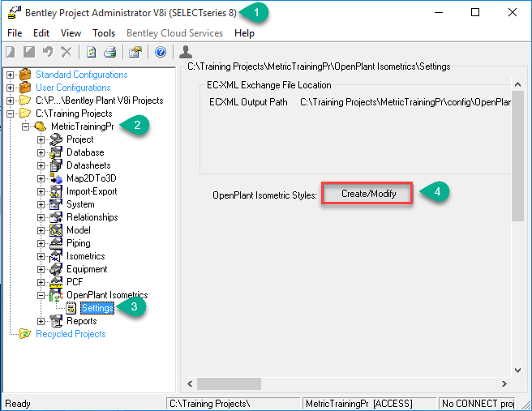Click the vertical scrollbar thumb
Viewport: 532px width, 411px height.
(x=517, y=156)
